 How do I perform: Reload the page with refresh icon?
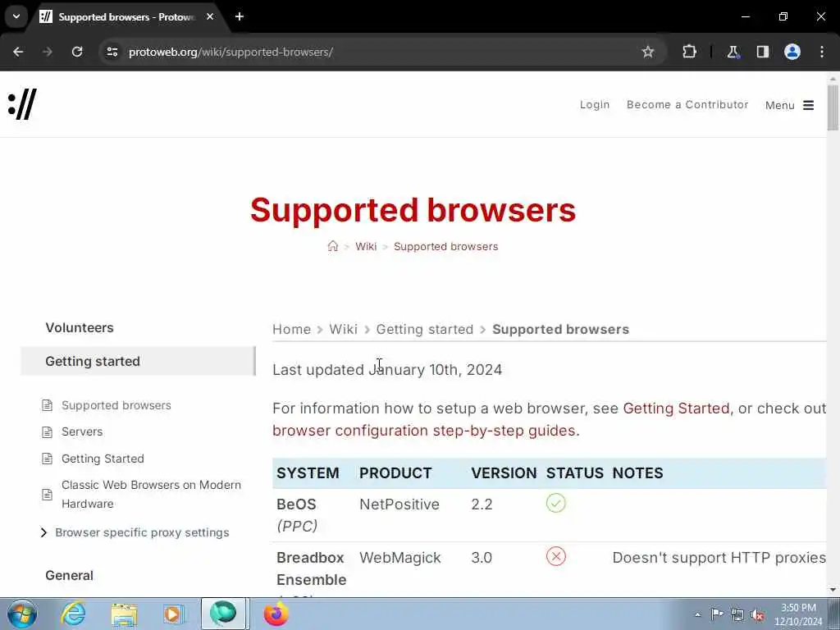[77, 52]
